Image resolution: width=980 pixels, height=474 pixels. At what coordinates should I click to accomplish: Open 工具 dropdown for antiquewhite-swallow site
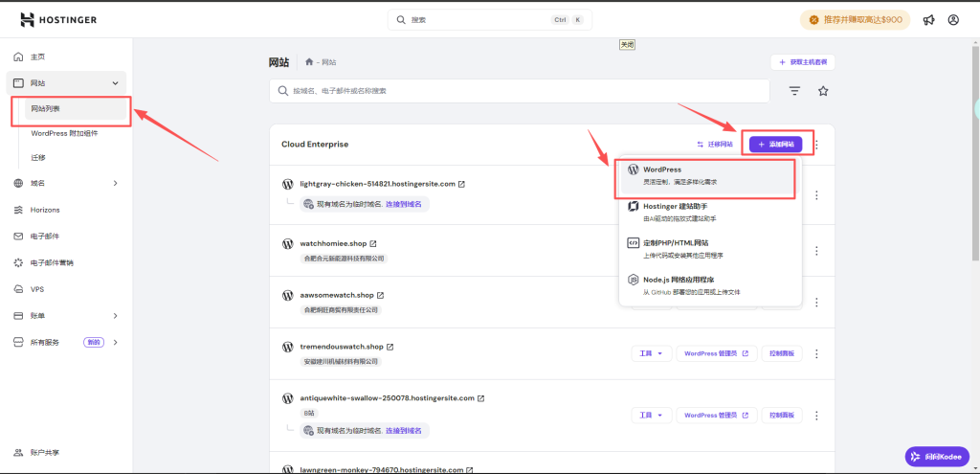651,416
